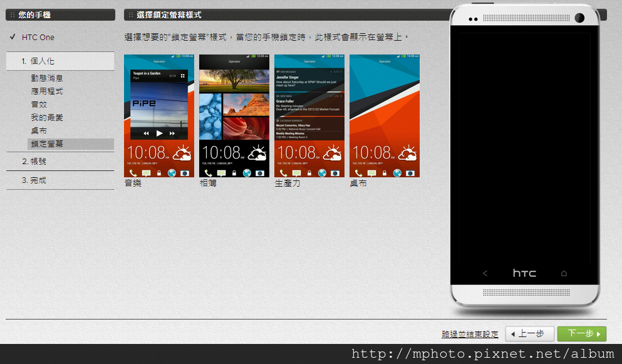Screen dimensions: 622x364
Task: Click the play button in 音樂 thumbnail
Action: [159, 133]
